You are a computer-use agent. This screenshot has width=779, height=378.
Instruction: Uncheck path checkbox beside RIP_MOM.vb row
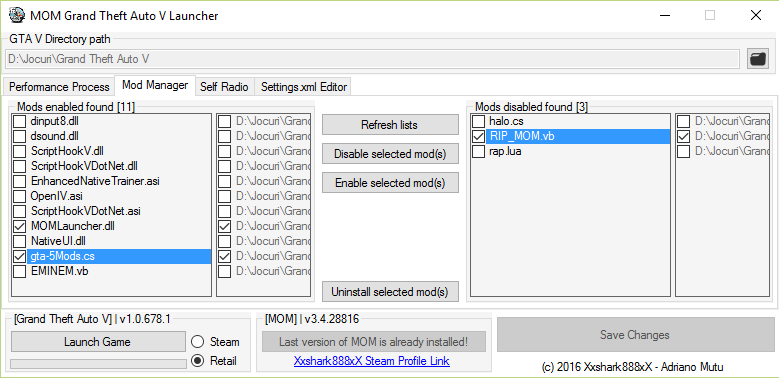pos(684,136)
